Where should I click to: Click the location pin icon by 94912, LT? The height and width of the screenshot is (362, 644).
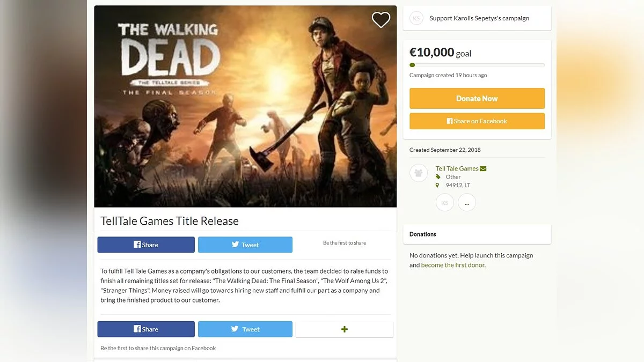[437, 185]
